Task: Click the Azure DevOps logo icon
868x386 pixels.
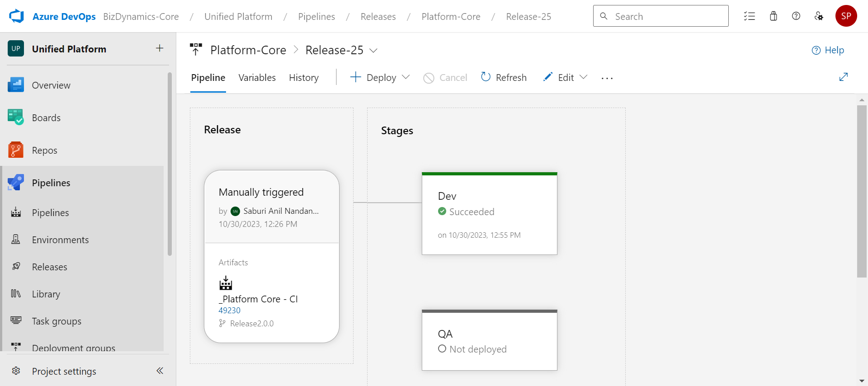Action: click(16, 16)
